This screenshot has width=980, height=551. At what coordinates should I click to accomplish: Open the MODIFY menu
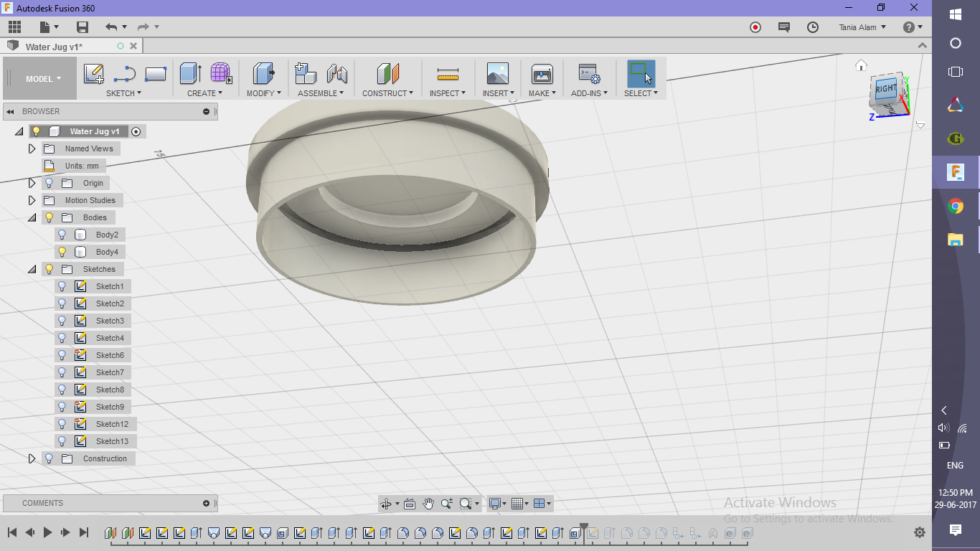[264, 93]
